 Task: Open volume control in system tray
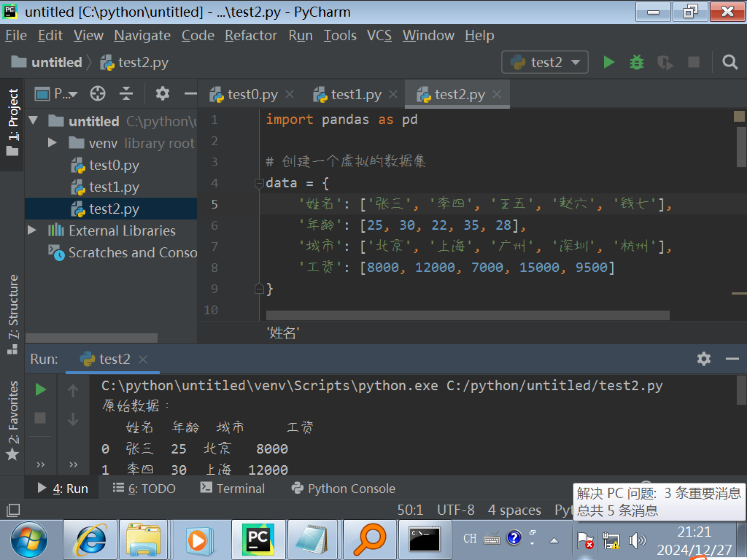pos(637,540)
